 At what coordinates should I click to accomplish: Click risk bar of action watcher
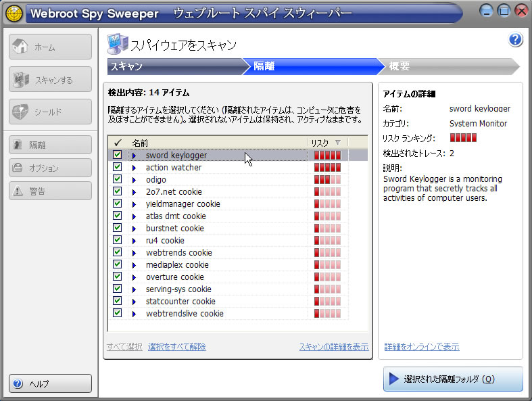pyautogui.click(x=327, y=168)
